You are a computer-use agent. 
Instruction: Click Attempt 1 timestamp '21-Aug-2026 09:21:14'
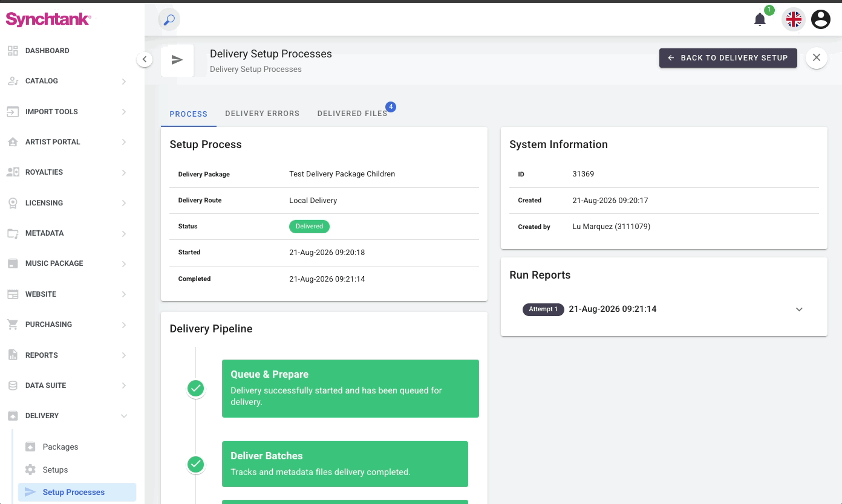pyautogui.click(x=613, y=309)
